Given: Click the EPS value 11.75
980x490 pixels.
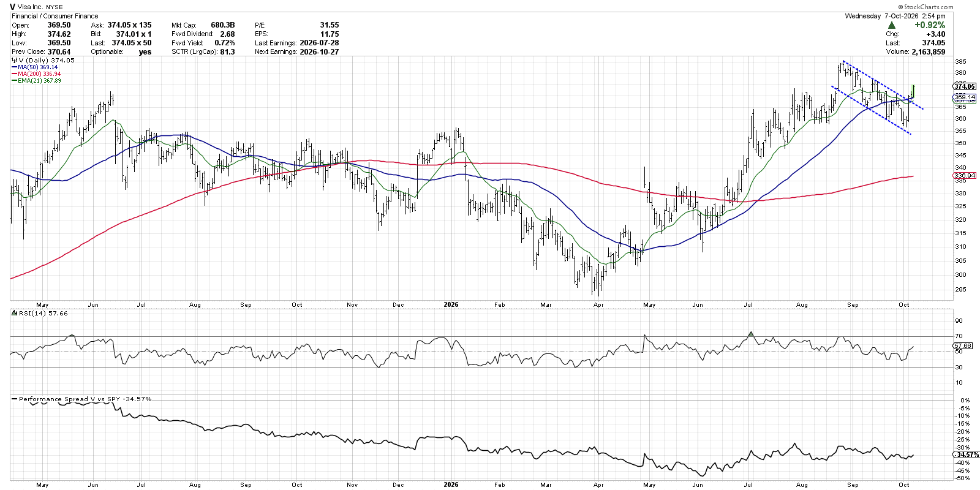Looking at the screenshot, I should 330,34.
